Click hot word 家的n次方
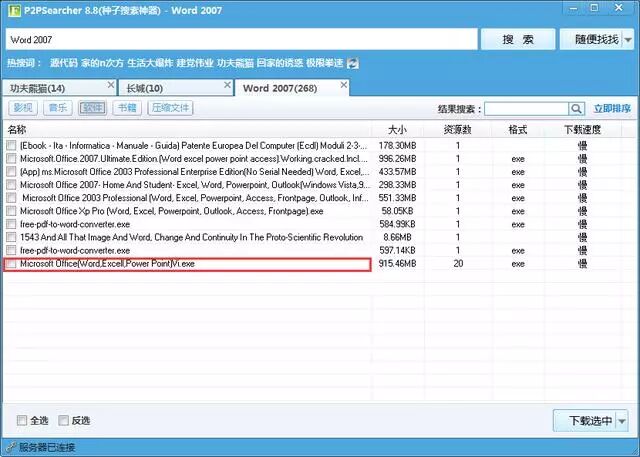 point(102,63)
